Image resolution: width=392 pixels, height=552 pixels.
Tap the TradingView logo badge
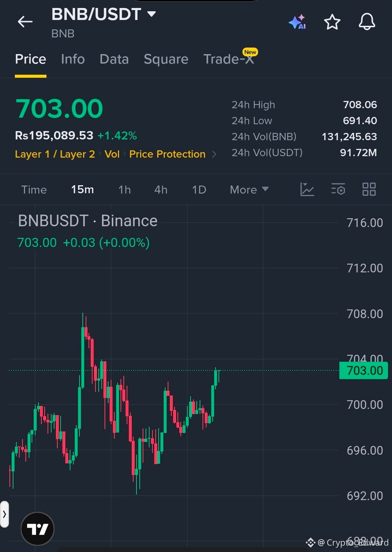pyautogui.click(x=37, y=529)
